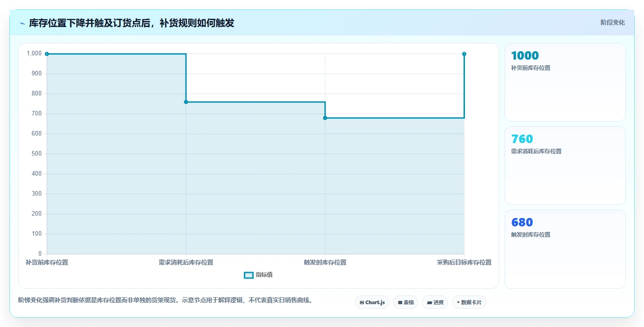
Task: Click y-axis value 500
Action: [x=36, y=154]
